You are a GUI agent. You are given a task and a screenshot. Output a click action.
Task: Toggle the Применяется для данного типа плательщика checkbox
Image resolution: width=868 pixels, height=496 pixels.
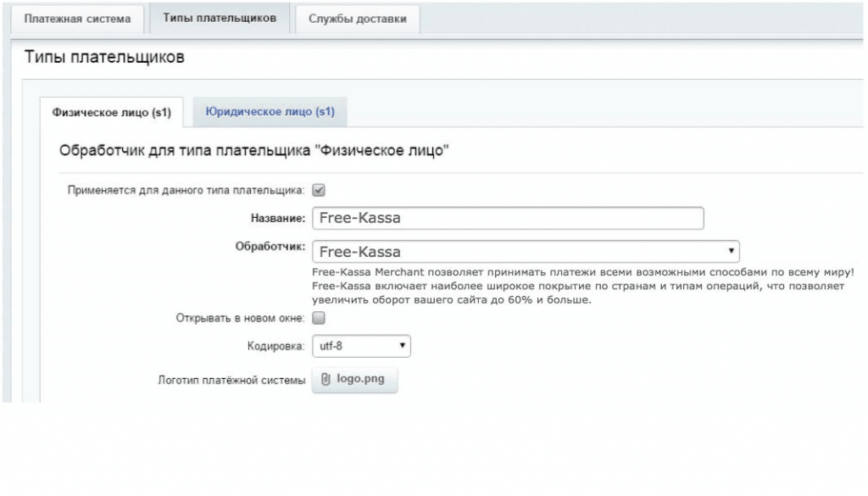[319, 191]
